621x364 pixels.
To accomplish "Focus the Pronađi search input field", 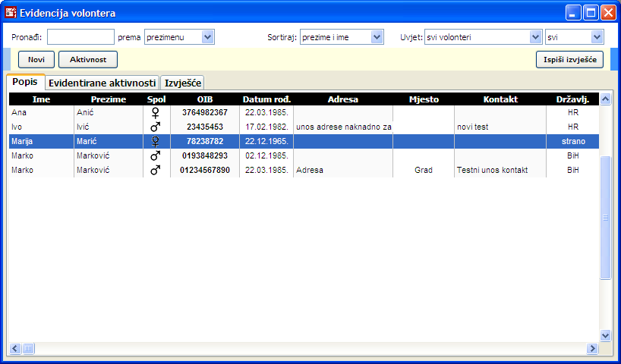I will point(80,36).
